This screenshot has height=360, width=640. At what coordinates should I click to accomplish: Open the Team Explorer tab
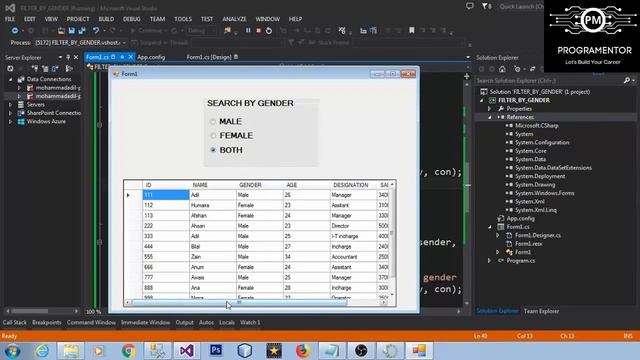(541, 311)
